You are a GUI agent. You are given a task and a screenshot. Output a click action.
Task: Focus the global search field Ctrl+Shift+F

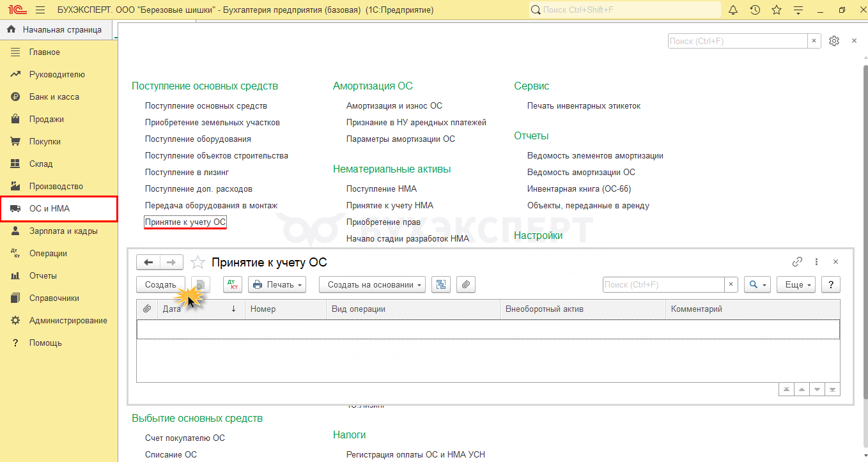pos(624,10)
